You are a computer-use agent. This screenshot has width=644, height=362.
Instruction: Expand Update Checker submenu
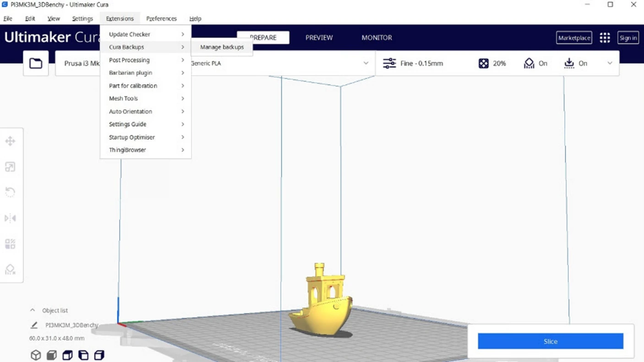145,34
